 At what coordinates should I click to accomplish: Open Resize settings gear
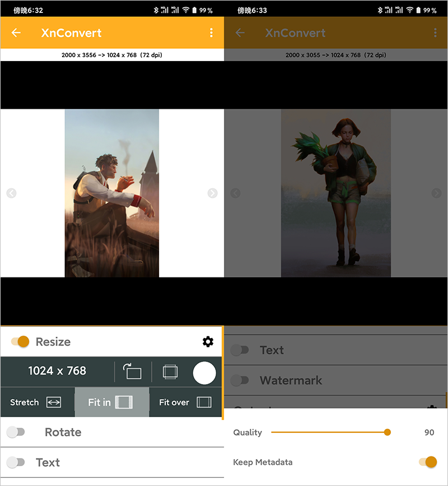tap(208, 341)
